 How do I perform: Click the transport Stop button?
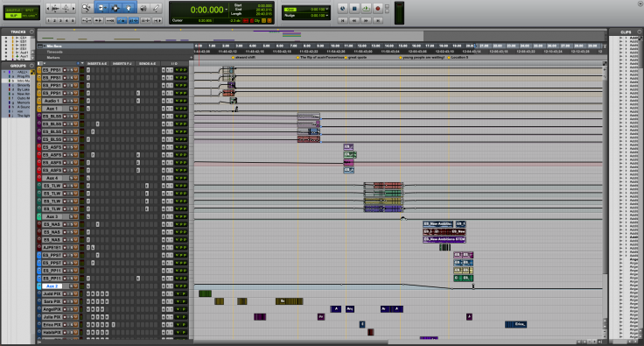pos(354,8)
